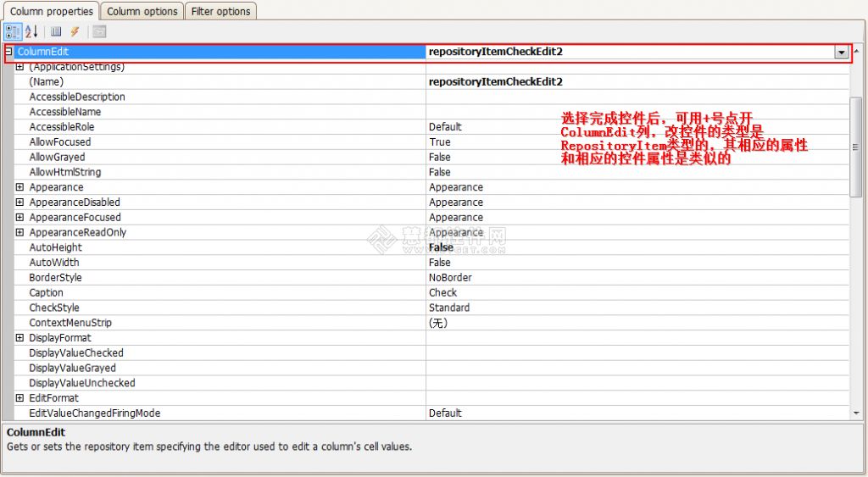Select the EditValueChangedFiringMode property
The height and width of the screenshot is (477, 868).
pos(220,413)
